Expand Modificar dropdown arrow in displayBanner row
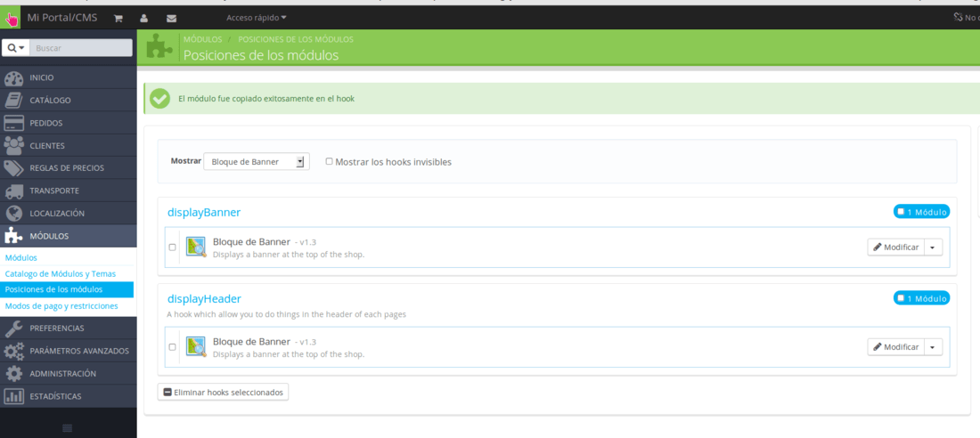Image resolution: width=980 pixels, height=438 pixels. (x=933, y=247)
